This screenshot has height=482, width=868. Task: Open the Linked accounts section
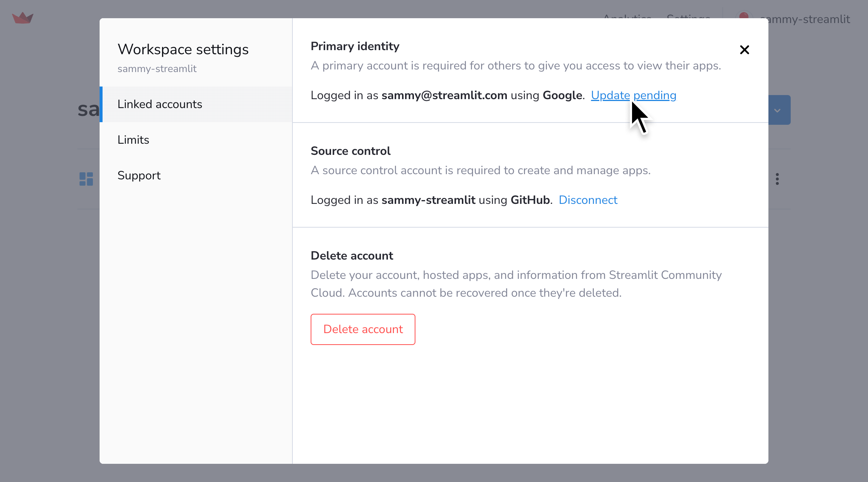[x=196, y=104]
